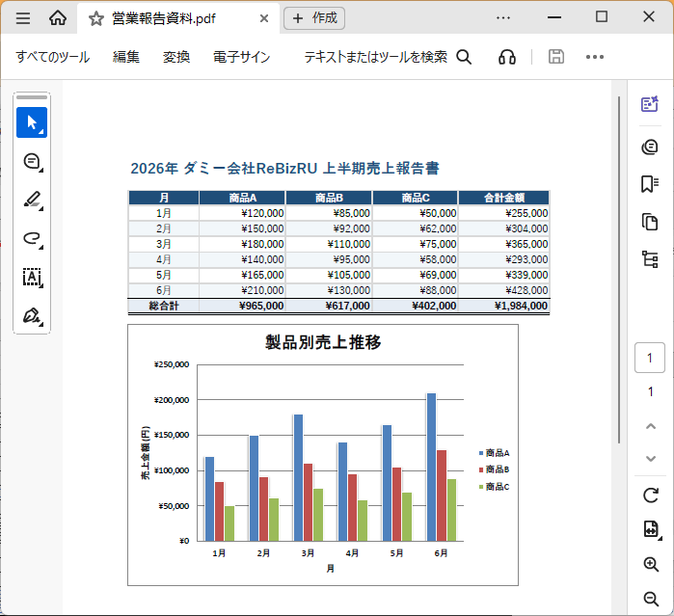This screenshot has height=616, width=674.
Task: Click the save floppy disk icon
Action: pos(556,57)
